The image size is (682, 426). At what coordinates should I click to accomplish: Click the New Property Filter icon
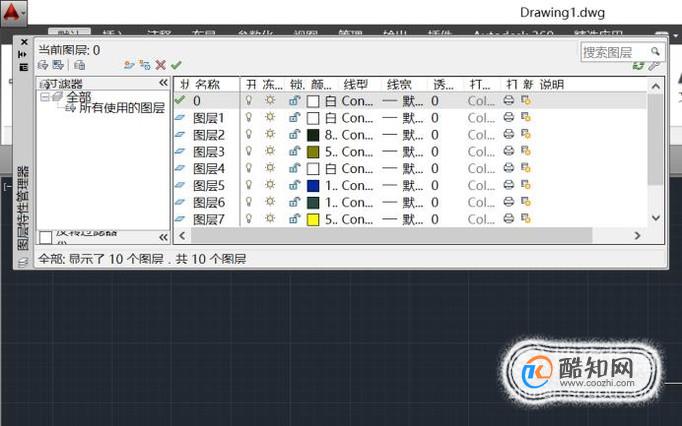[43, 65]
